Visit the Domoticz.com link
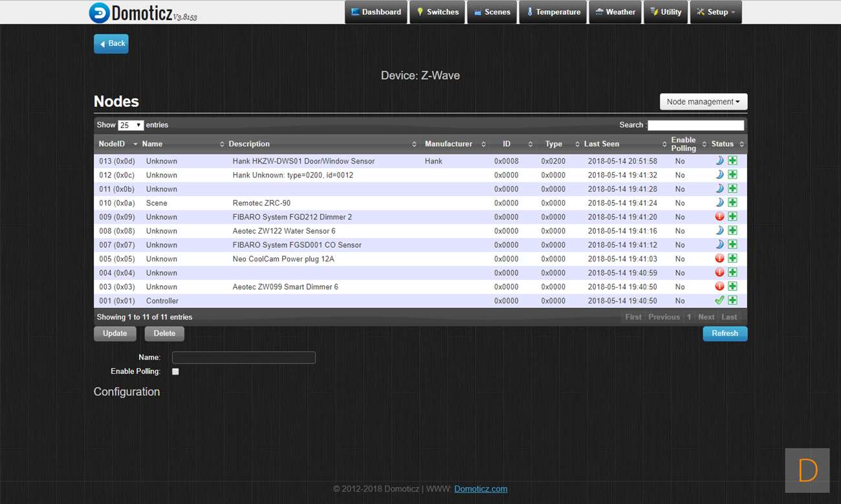The image size is (841, 504). point(481,489)
